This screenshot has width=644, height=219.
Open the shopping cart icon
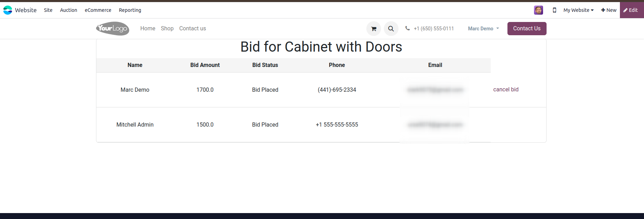coord(374,29)
